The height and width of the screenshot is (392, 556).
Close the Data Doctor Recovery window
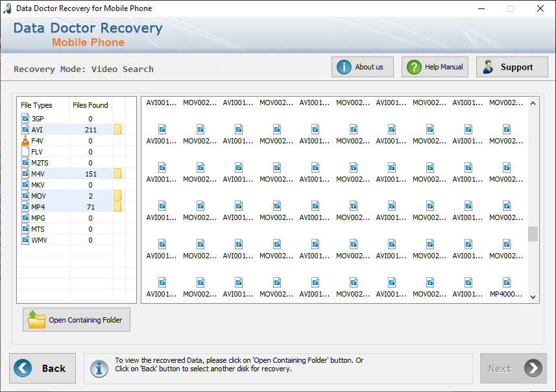pyautogui.click(x=540, y=8)
